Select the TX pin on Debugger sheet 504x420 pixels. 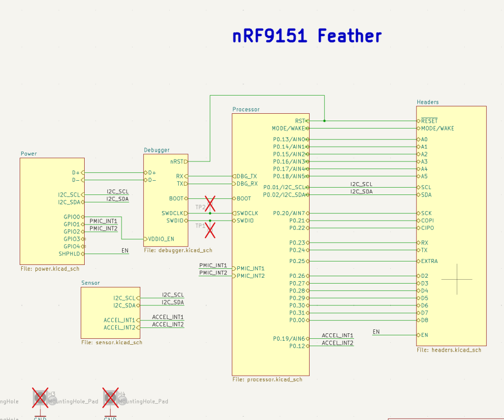182,184
